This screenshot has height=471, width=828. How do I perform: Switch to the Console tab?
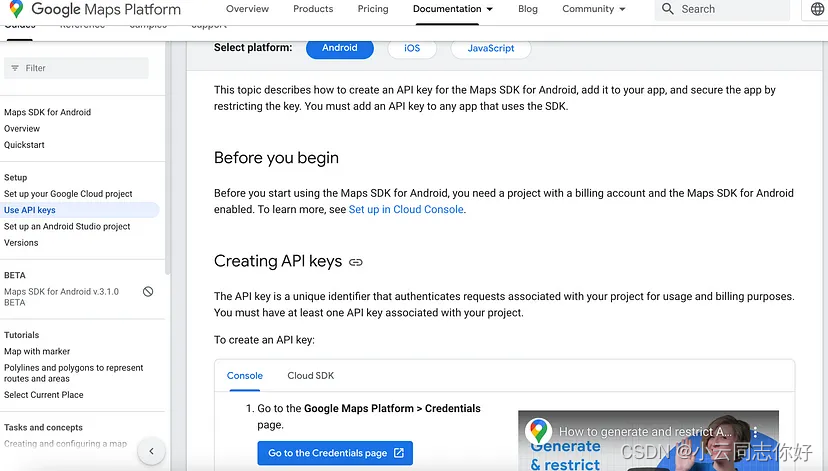point(244,375)
